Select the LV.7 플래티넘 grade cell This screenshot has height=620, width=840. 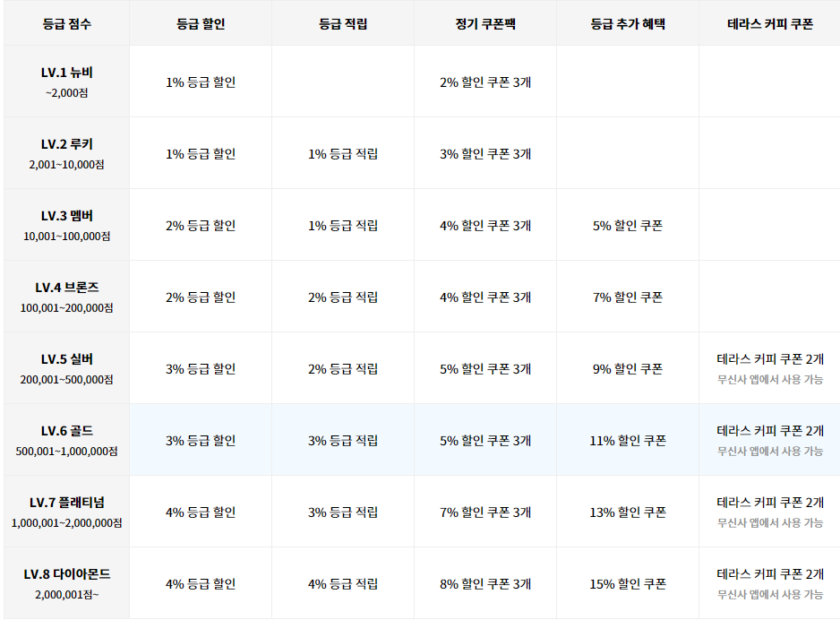[66, 512]
